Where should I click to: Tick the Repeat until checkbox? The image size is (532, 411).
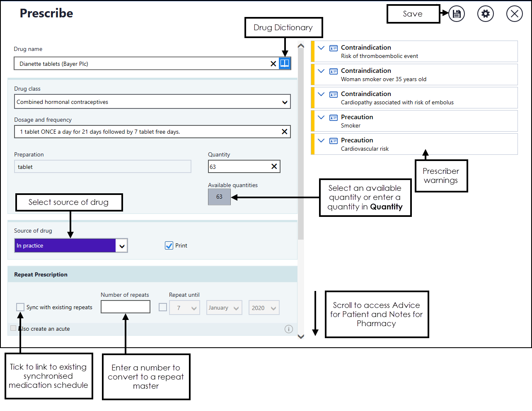163,307
